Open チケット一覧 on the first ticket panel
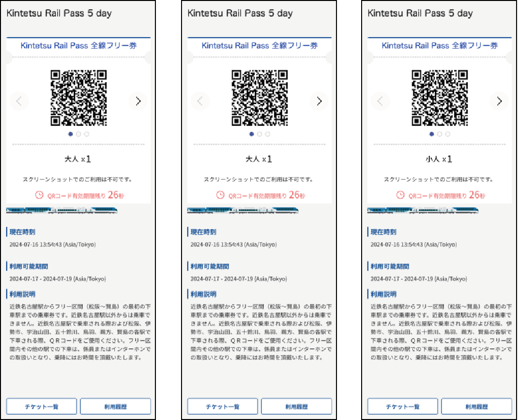This screenshot has width=518, height=420. tap(42, 406)
